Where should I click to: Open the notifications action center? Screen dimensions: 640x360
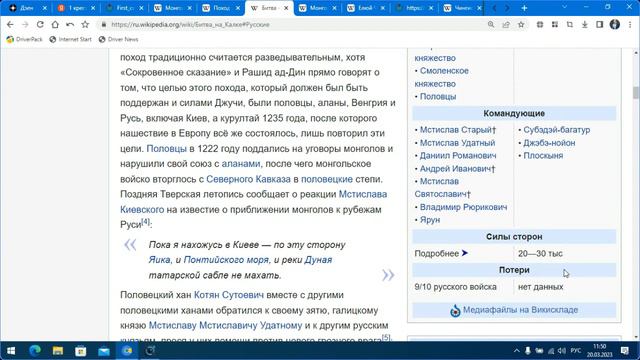click(x=624, y=351)
